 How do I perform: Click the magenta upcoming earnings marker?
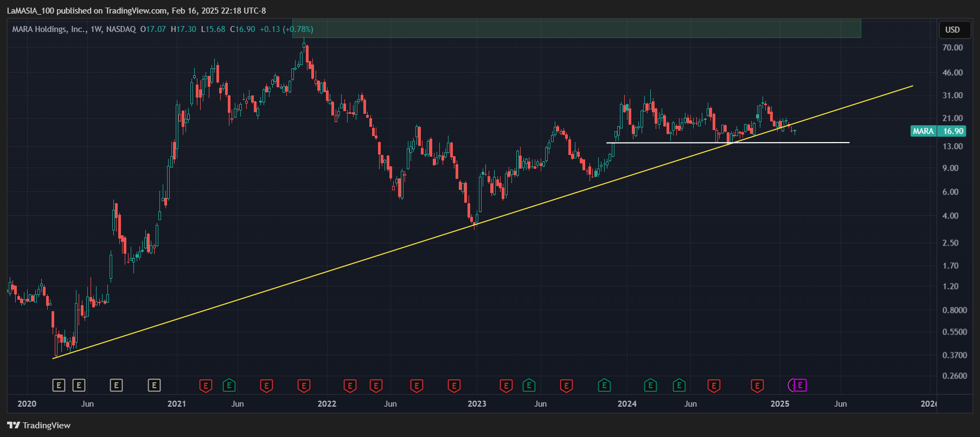800,385
